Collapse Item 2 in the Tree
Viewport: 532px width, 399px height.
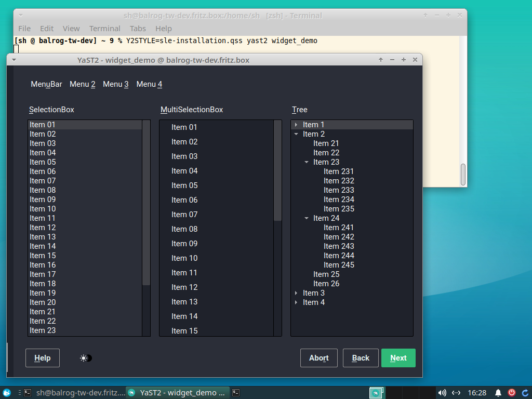pyautogui.click(x=296, y=134)
